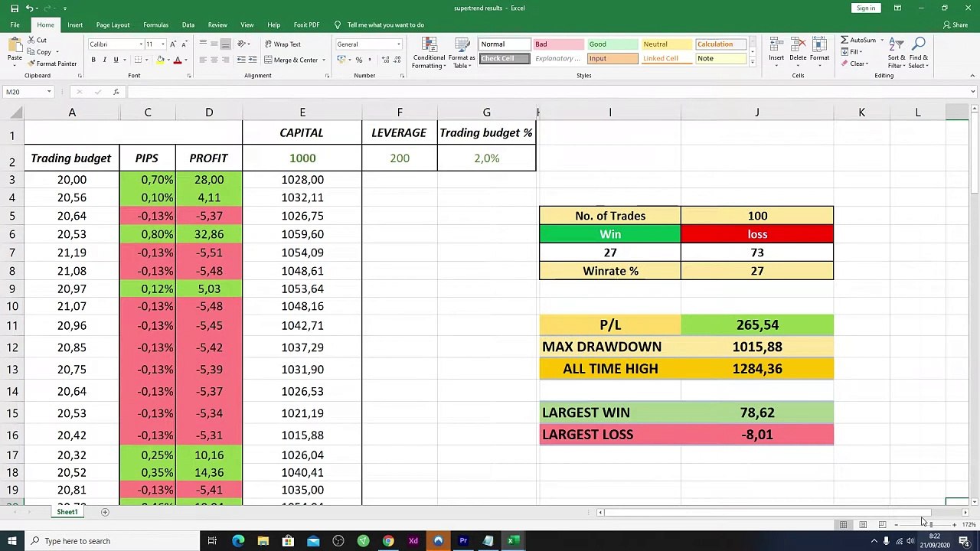980x551 pixels.
Task: Click the formula bar input field
Action: click(x=547, y=92)
